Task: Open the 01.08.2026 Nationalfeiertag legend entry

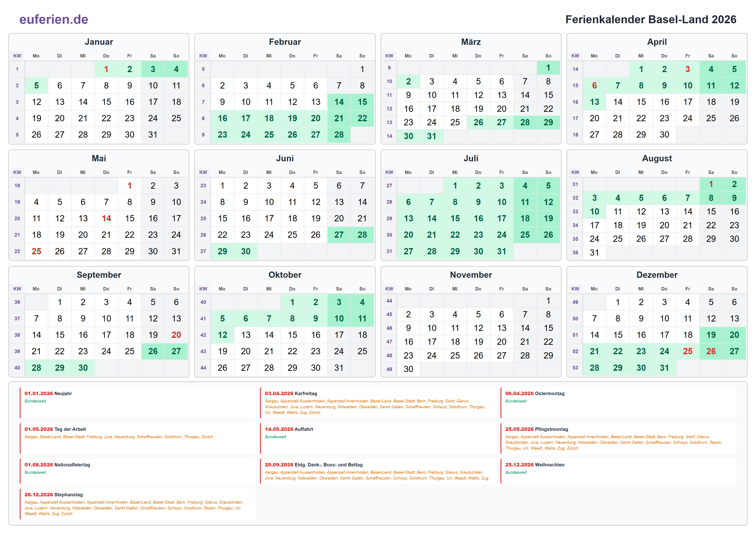Action: click(x=138, y=471)
